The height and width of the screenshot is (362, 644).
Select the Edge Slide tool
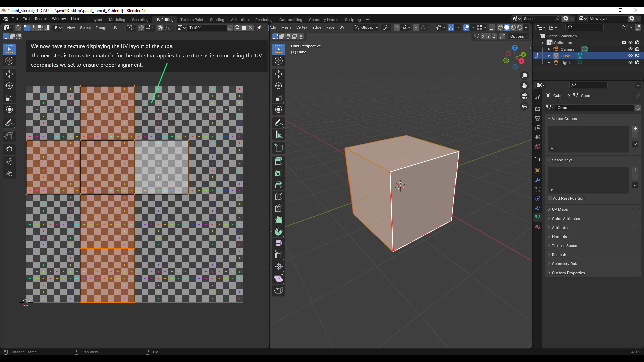coord(279,255)
